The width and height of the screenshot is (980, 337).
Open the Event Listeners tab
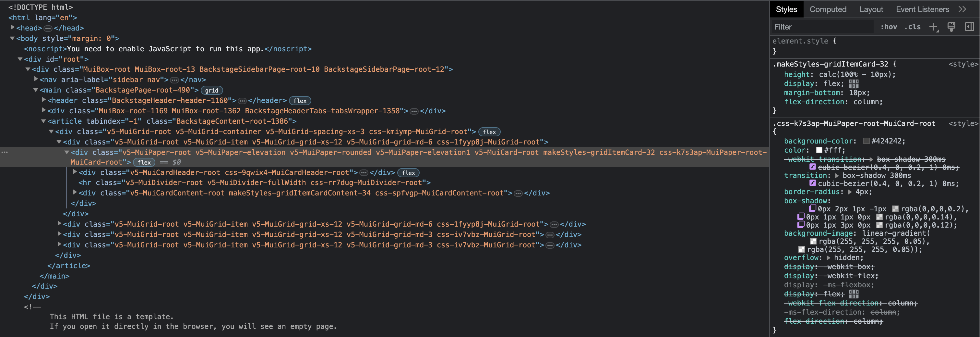pos(922,9)
